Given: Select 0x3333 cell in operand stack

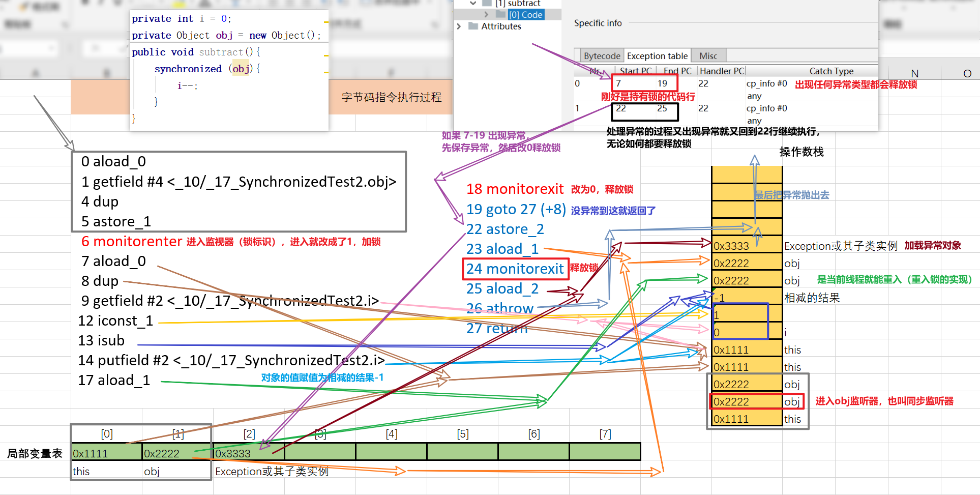Looking at the screenshot, I should coord(747,246).
